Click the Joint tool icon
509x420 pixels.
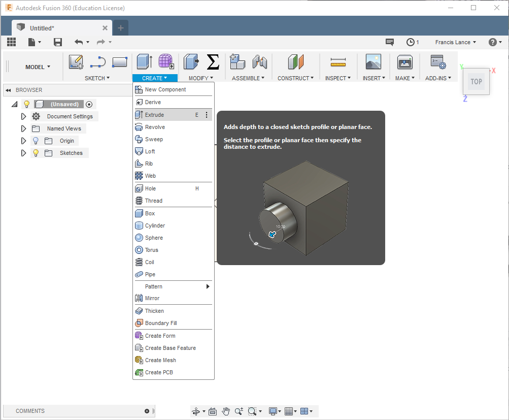point(260,62)
